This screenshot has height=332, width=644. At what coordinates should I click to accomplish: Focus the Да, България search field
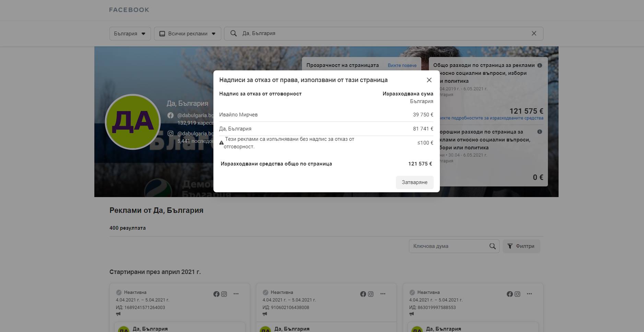click(377, 33)
